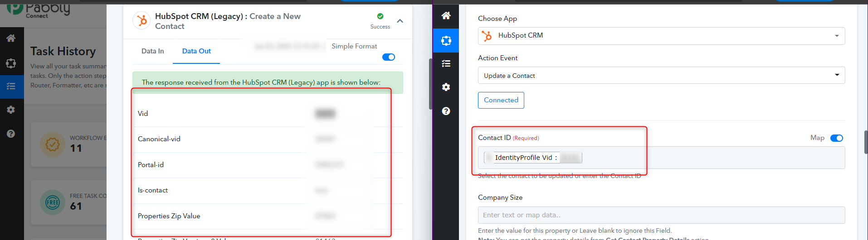Click the Connected button

501,100
